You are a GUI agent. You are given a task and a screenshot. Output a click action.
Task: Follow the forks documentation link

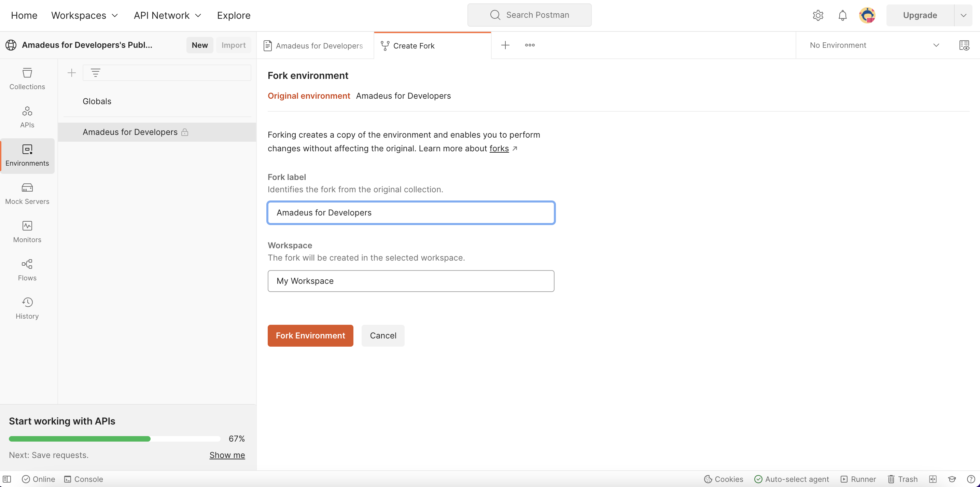coord(499,148)
